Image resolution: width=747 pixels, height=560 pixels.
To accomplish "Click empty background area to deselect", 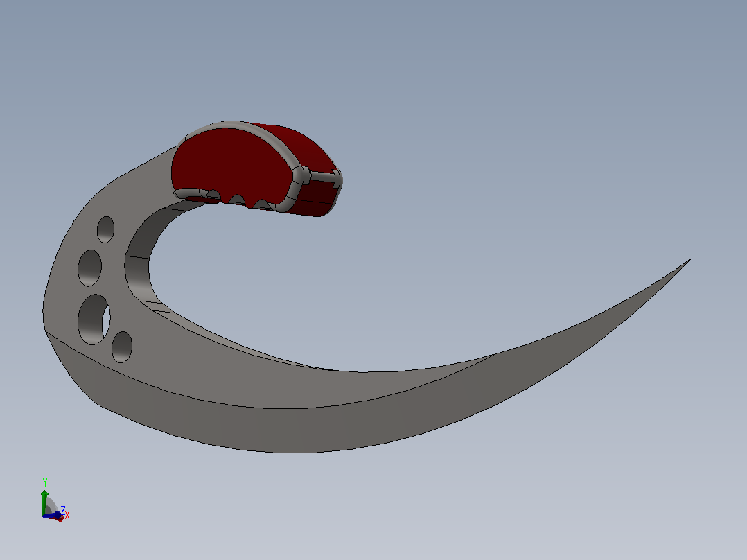I will pos(524,119).
